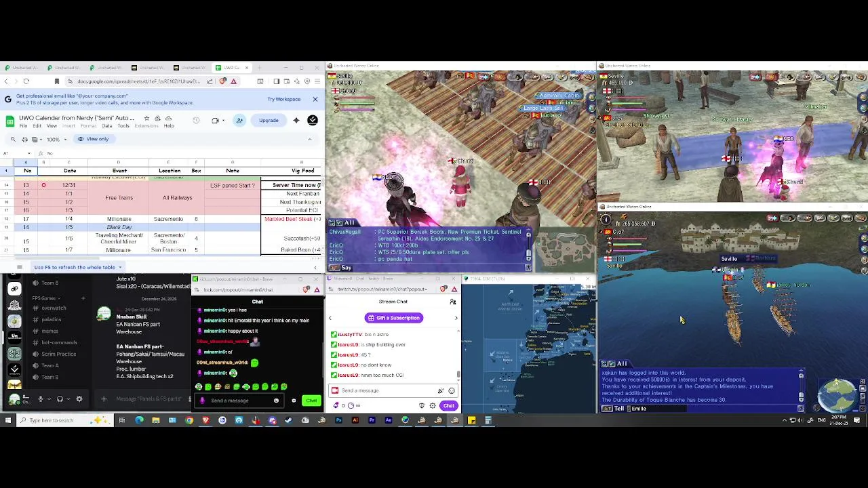Open the File menu in Sheets
Viewport: 868px width, 488px height.
[23, 126]
